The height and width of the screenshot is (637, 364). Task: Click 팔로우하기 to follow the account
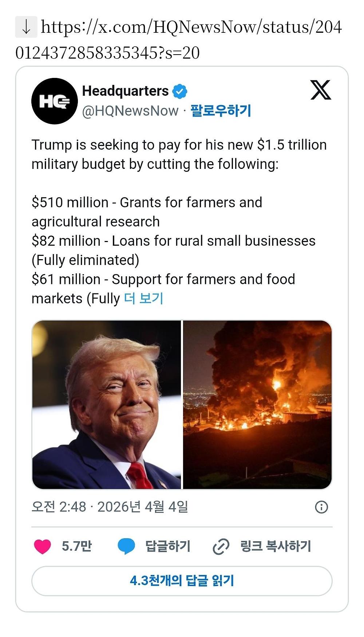(221, 111)
